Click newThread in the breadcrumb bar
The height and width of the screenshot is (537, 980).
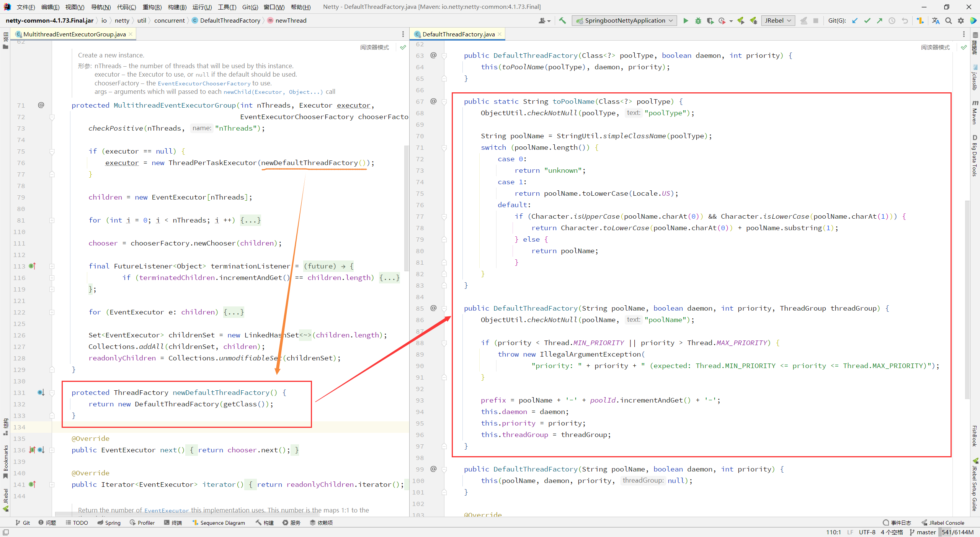291,21
